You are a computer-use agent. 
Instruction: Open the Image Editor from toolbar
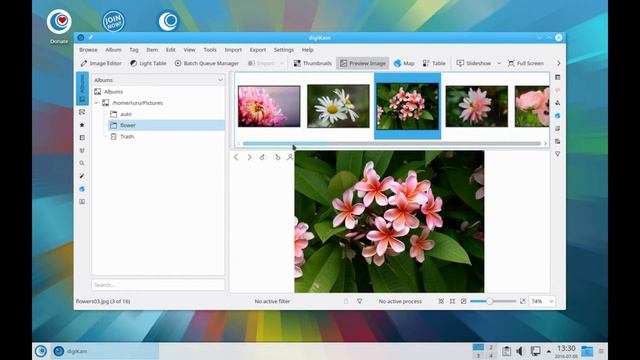101,63
